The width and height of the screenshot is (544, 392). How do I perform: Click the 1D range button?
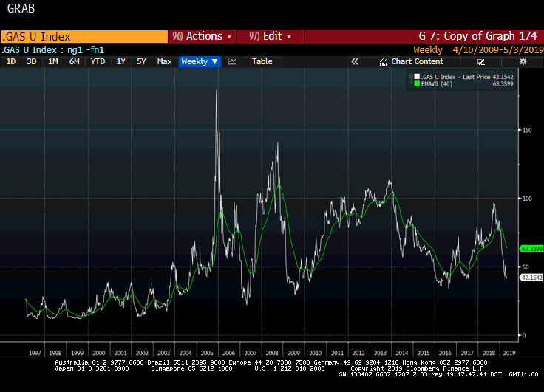point(11,62)
